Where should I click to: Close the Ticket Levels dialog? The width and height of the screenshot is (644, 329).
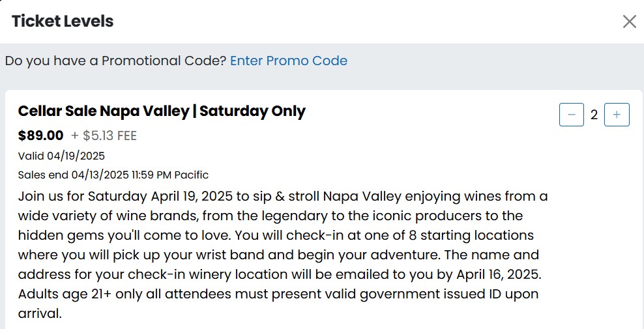pyautogui.click(x=629, y=21)
